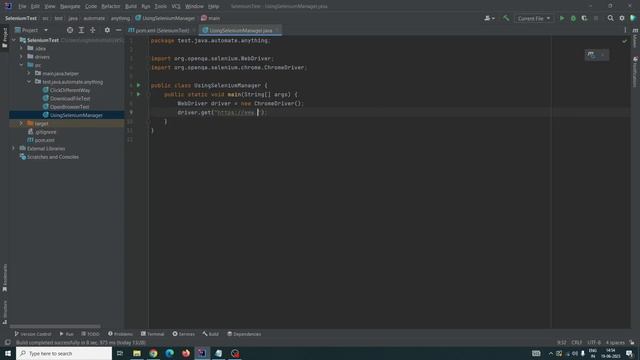Expand the drivers folder
Image resolution: width=640 pixels, height=360 pixels.
pyautogui.click(x=22, y=57)
